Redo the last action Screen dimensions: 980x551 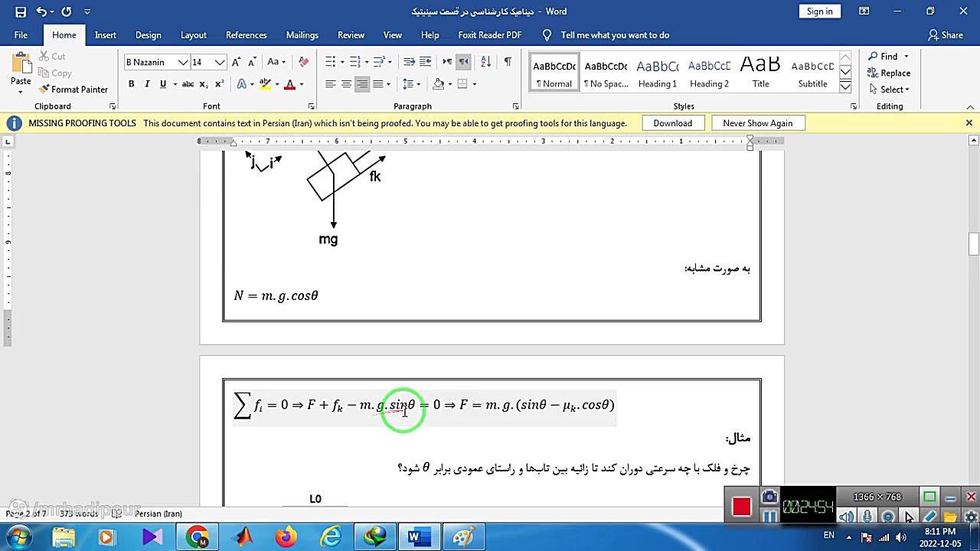[66, 11]
